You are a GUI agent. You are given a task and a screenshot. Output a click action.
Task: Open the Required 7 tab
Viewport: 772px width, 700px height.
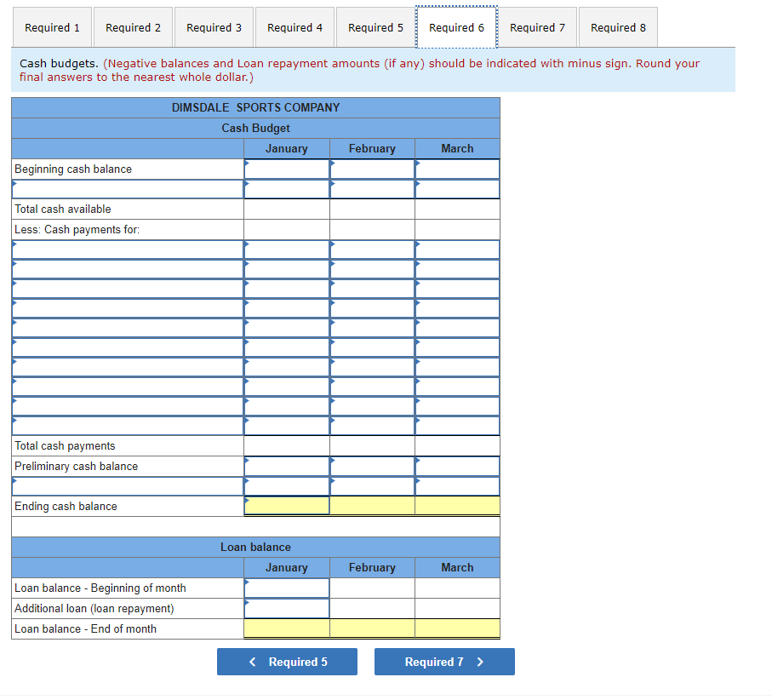[537, 27]
